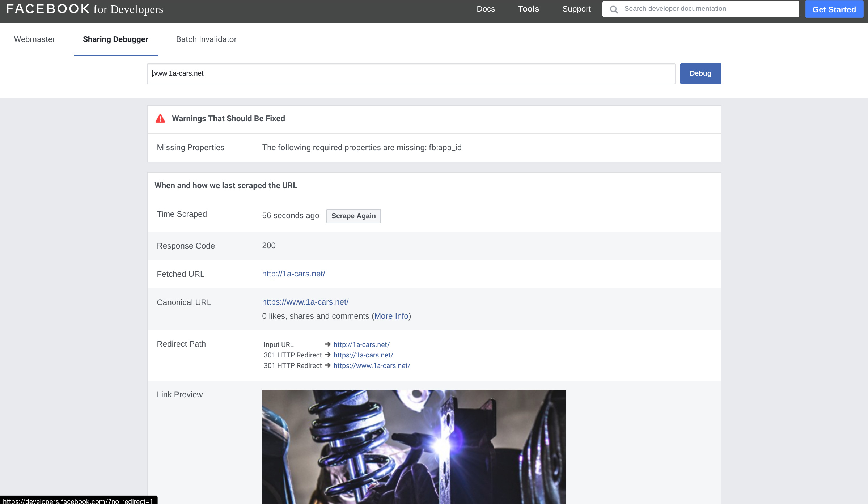Switch to the Webmaster tab
This screenshot has height=504, width=868.
tap(34, 39)
